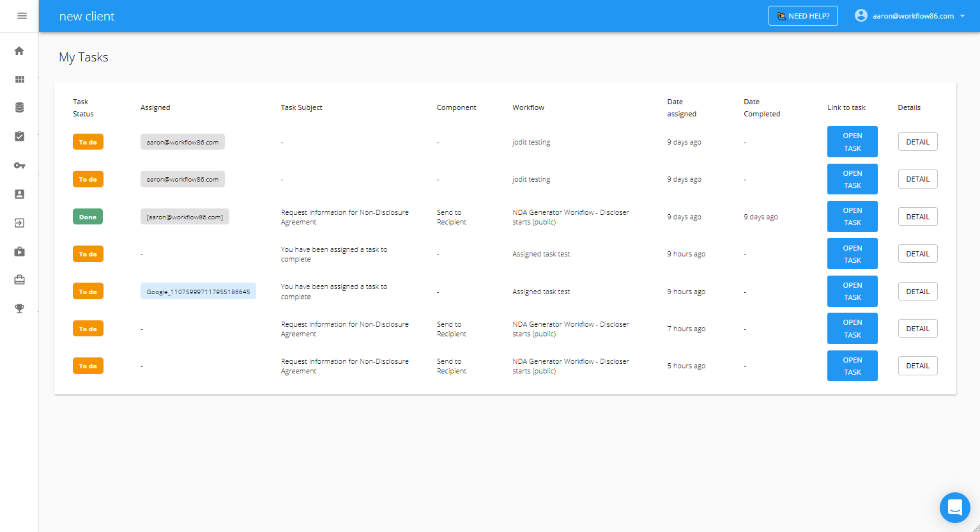Click the NEED HELP? button
The height and width of the screenshot is (532, 980).
tap(802, 16)
